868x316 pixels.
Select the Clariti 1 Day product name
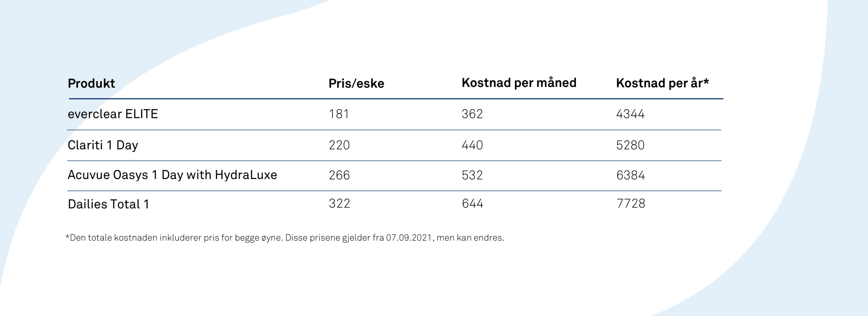(x=103, y=145)
